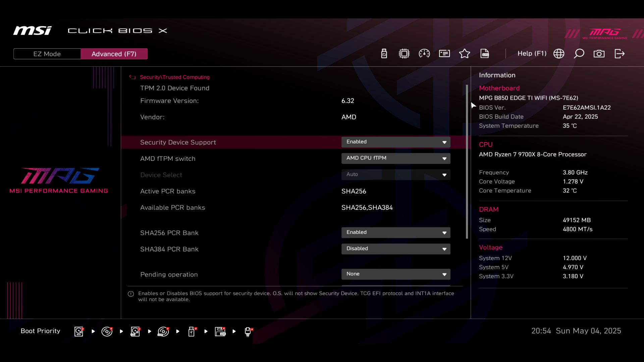Image resolution: width=644 pixels, height=362 pixels.
Task: Go back via Security\Trusted Computing breadcrumb
Action: 174,77
